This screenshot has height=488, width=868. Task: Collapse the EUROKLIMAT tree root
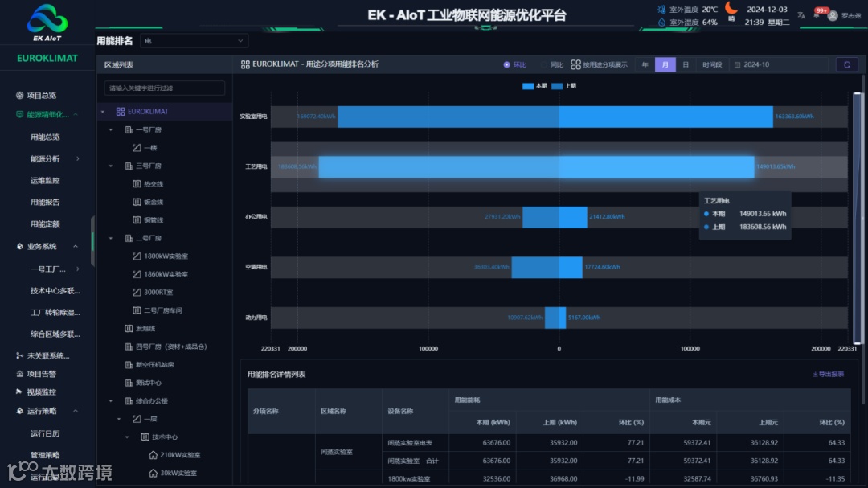point(102,112)
